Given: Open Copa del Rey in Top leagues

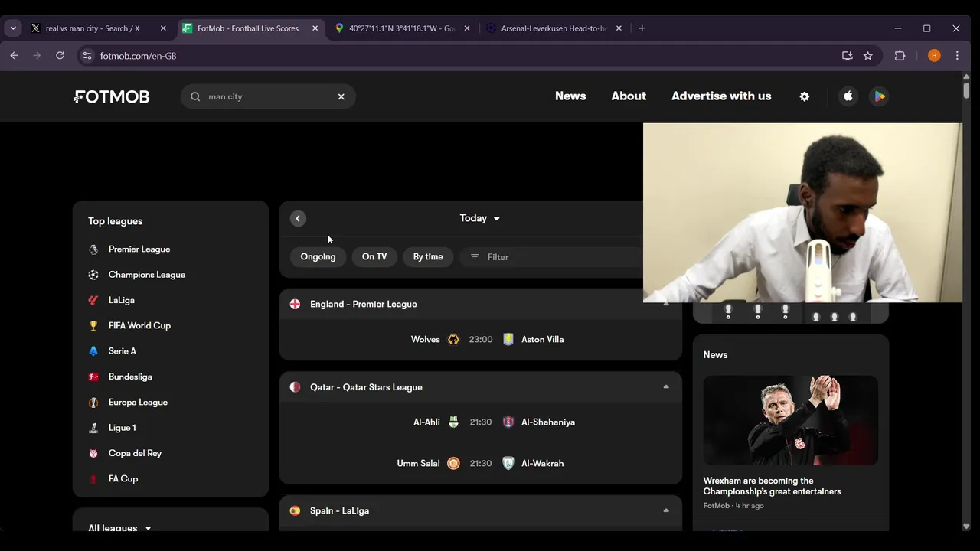Looking at the screenshot, I should [135, 453].
